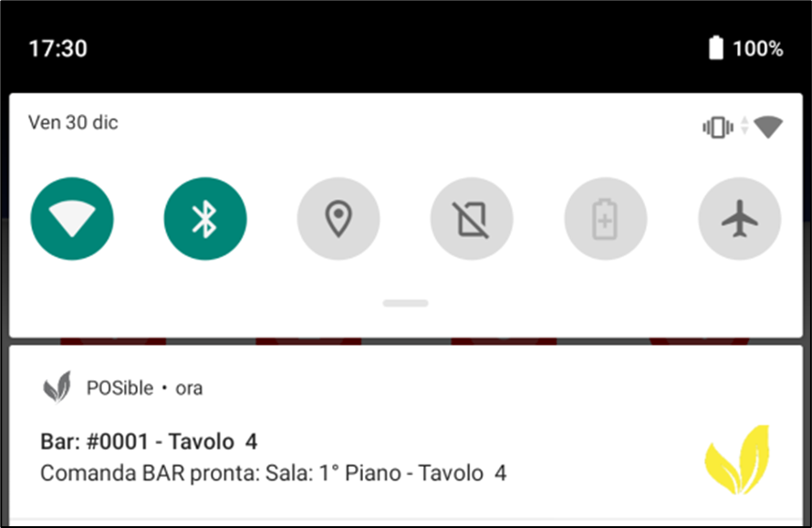Tap the POSible notification header name
Viewport: 812px width, 528px height.
click(120, 388)
